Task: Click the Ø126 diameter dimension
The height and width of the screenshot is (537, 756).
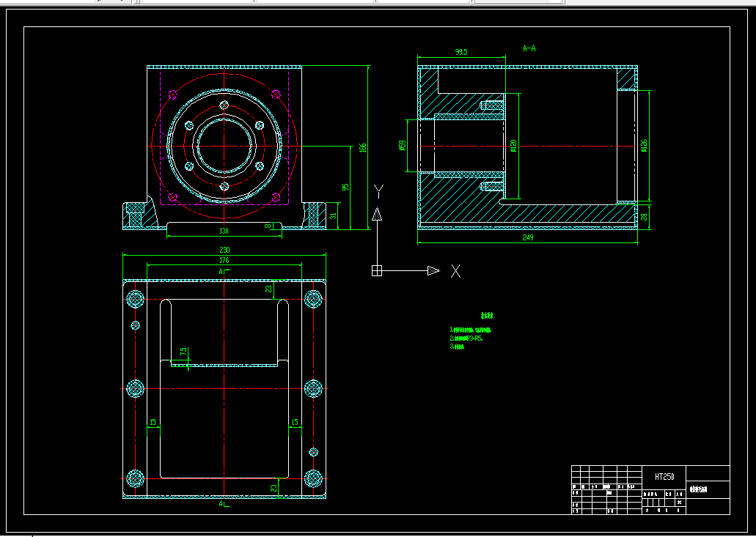Action: (x=644, y=146)
